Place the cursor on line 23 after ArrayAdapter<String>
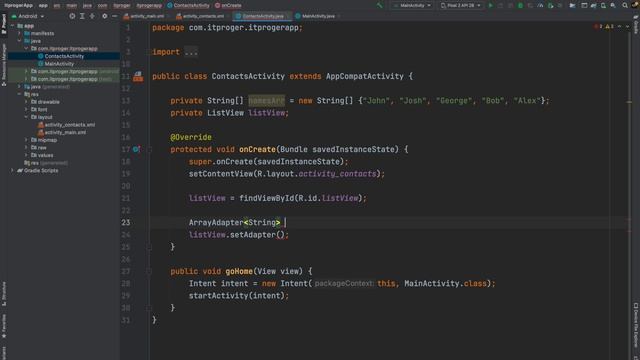The width and height of the screenshot is (640, 360). [285, 222]
